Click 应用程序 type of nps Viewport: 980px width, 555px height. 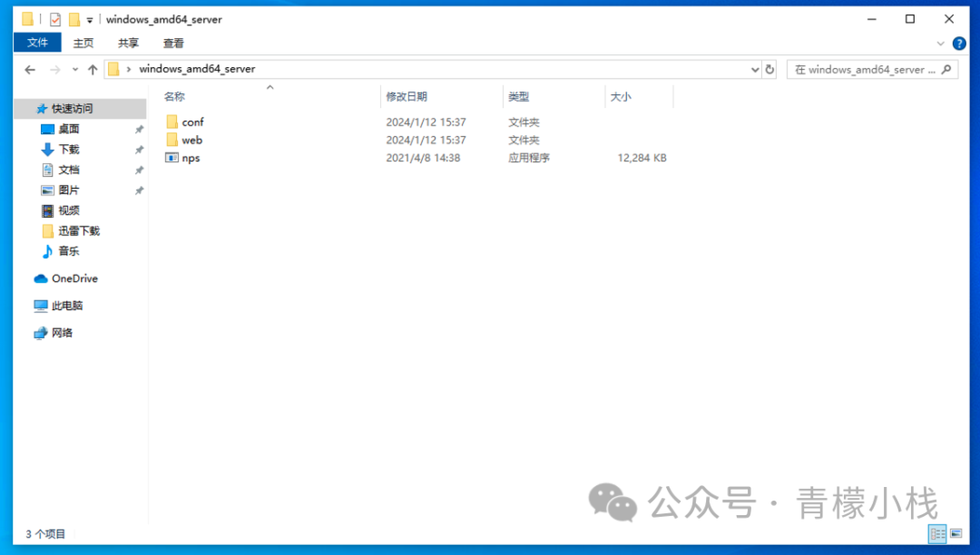pyautogui.click(x=529, y=158)
